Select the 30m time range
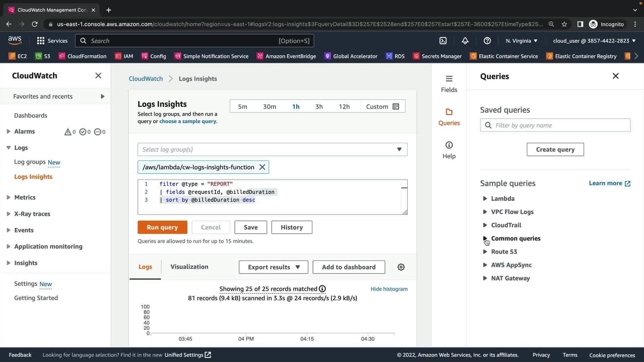This screenshot has height=362, width=644. 269,107
